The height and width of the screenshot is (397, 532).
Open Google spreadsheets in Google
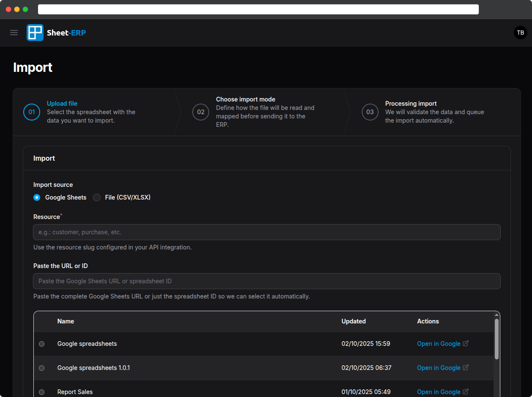click(439, 344)
